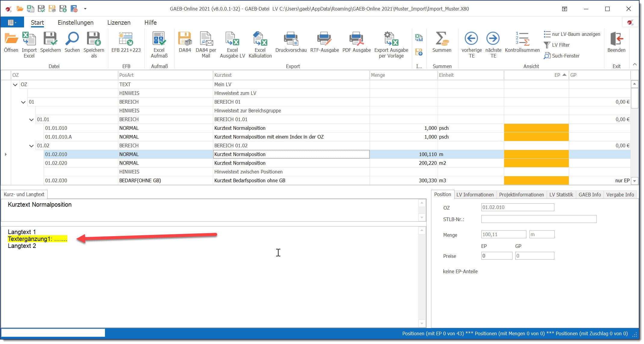Click the Excel Aufmaß icon
Screen dimensions: 644x344
159,39
